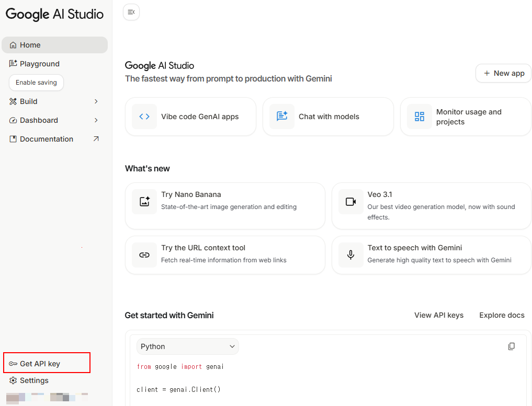Enable saving in the Playground
Screen dimensions: 532x406
36,83
